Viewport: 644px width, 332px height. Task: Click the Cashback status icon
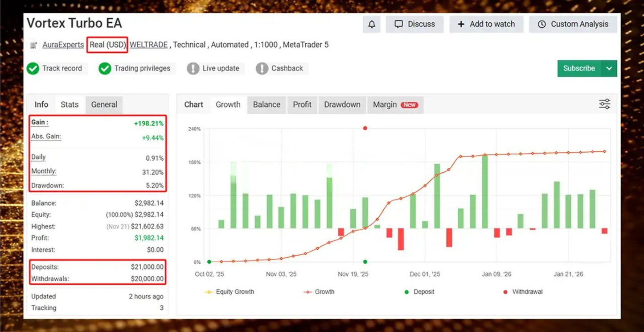click(262, 68)
